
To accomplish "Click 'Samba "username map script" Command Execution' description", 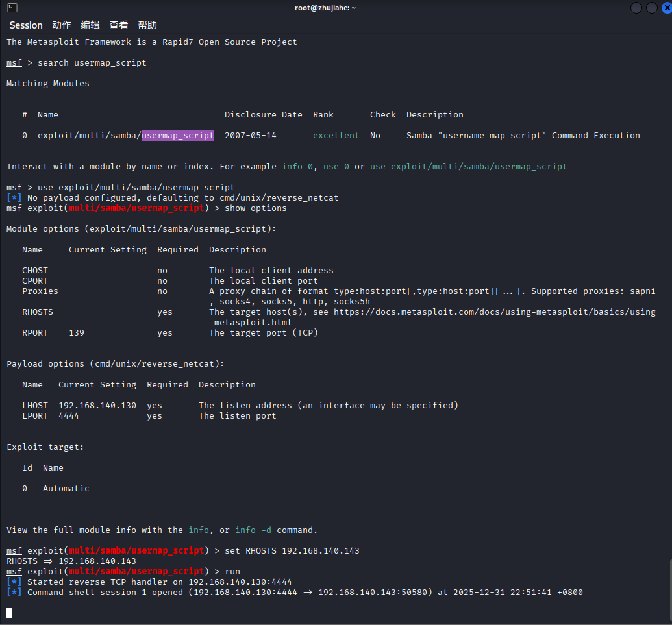I will [x=523, y=136].
